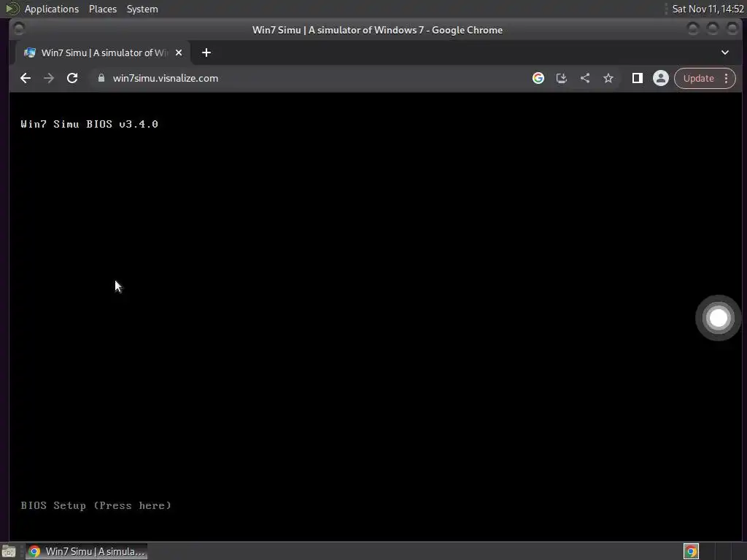747x560 pixels.
Task: Click the address bar URL win7simu.visnalize.com
Action: point(166,78)
